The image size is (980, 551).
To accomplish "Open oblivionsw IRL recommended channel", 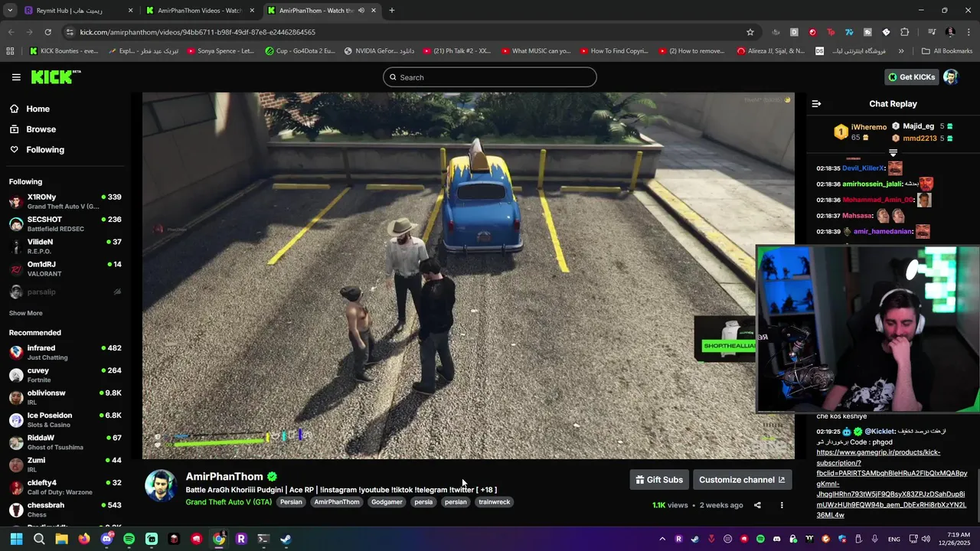I will (x=65, y=397).
